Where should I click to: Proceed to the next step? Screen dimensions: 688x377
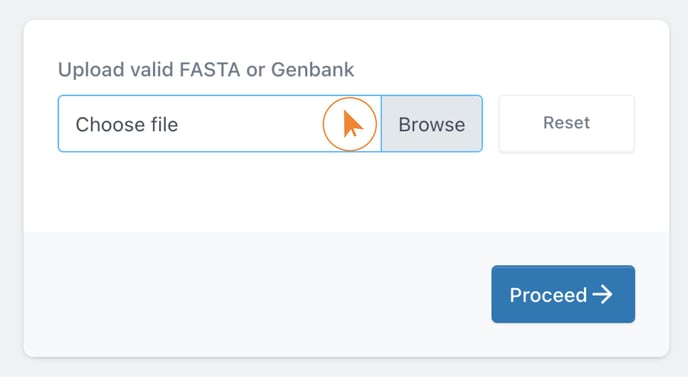click(x=563, y=294)
